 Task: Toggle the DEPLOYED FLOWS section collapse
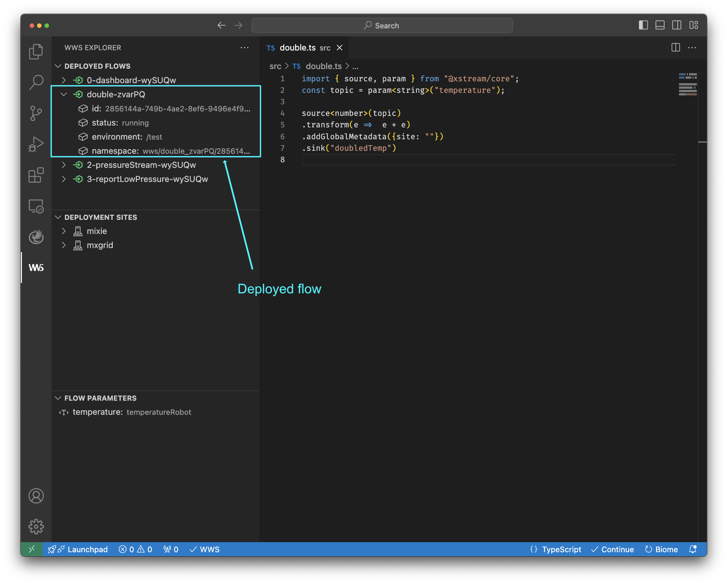point(58,66)
